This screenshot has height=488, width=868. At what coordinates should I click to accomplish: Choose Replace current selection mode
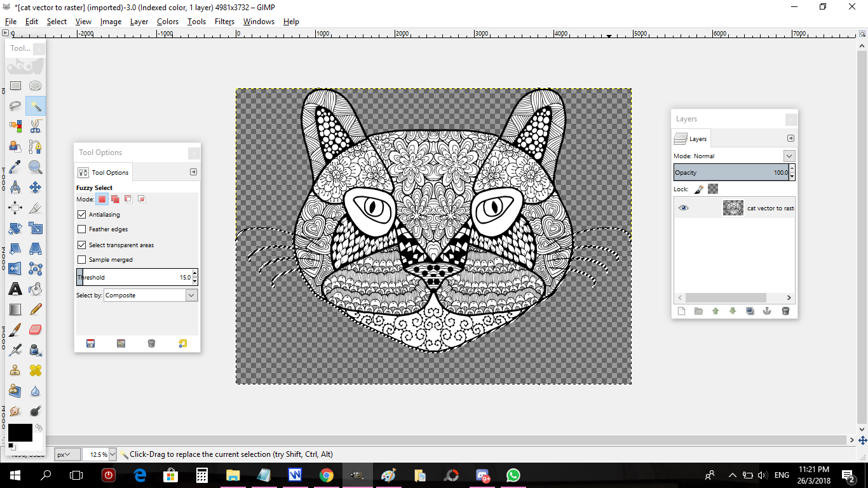click(x=102, y=199)
